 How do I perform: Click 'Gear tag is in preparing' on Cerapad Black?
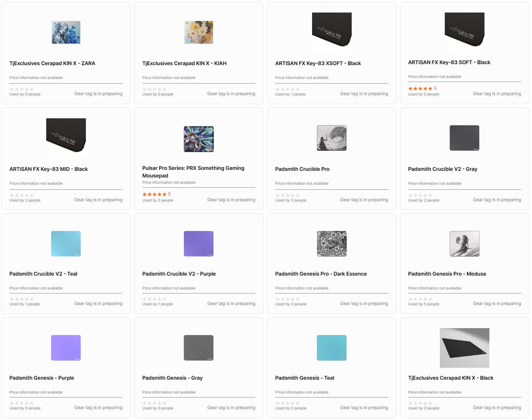coord(497,408)
